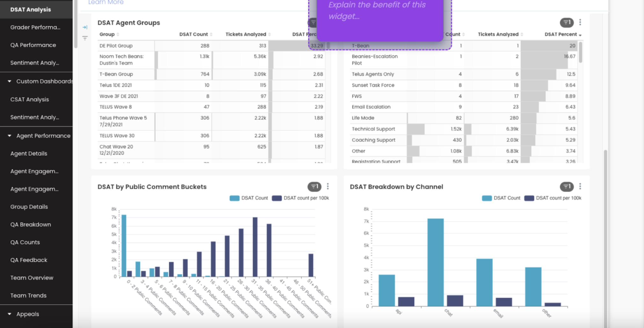Open three-dot menu of DSAT Breakdown by Channel
This screenshot has width=644, height=328.
point(580,186)
